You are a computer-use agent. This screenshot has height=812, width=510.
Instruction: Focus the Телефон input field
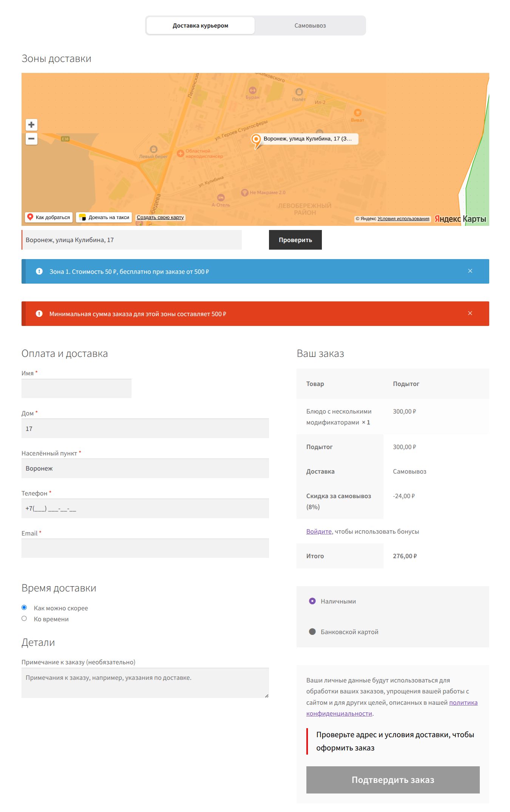click(145, 508)
